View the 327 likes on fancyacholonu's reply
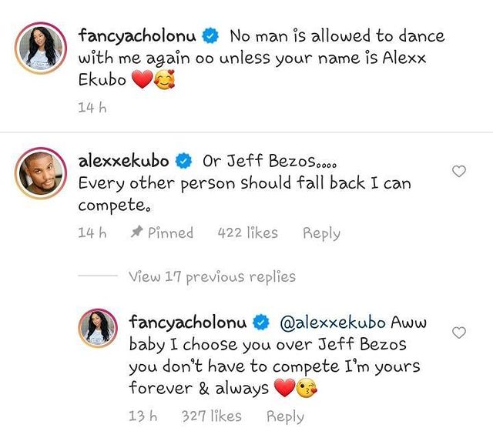 [x=211, y=416]
